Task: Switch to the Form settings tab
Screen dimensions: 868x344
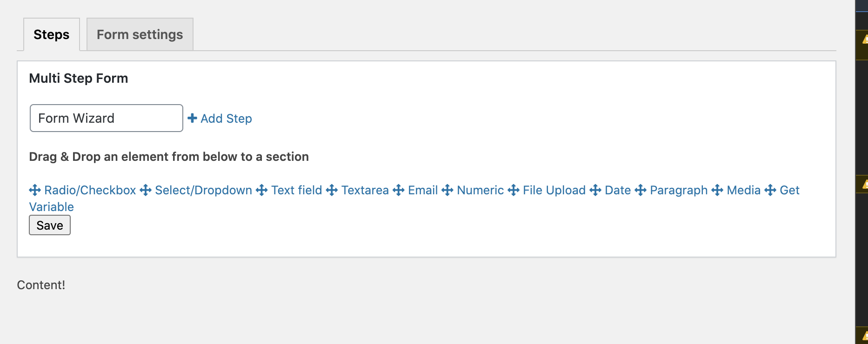Action: coord(140,34)
